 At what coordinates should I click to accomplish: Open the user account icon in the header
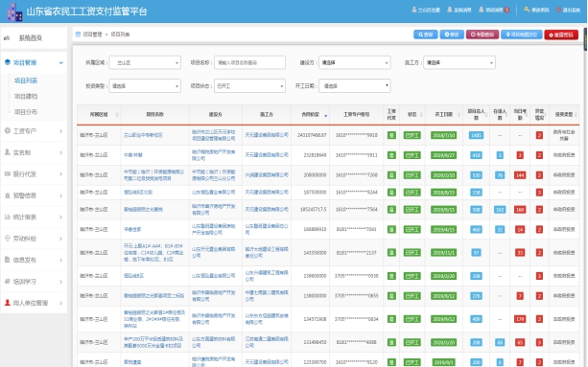(x=414, y=10)
